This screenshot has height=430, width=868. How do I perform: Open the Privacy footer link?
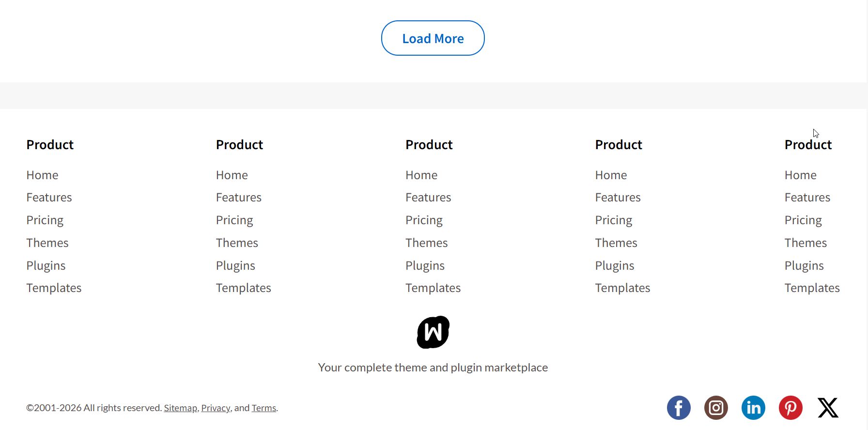[x=216, y=408]
